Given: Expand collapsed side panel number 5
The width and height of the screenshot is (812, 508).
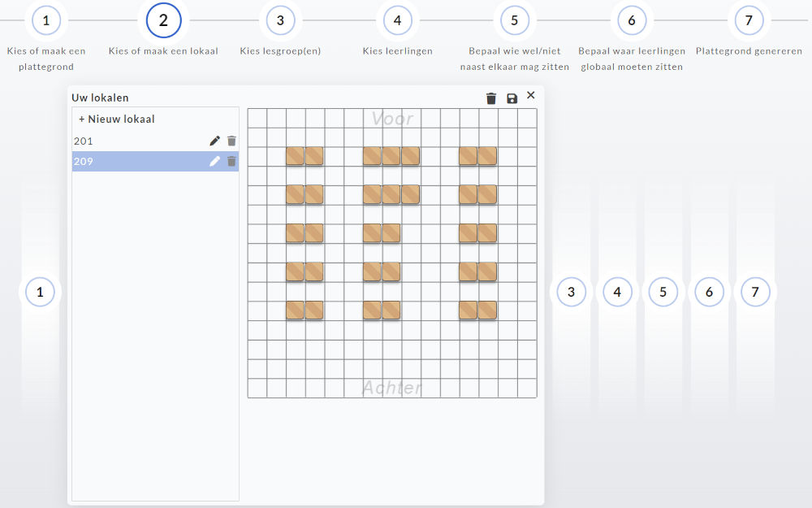Looking at the screenshot, I should click(x=663, y=292).
